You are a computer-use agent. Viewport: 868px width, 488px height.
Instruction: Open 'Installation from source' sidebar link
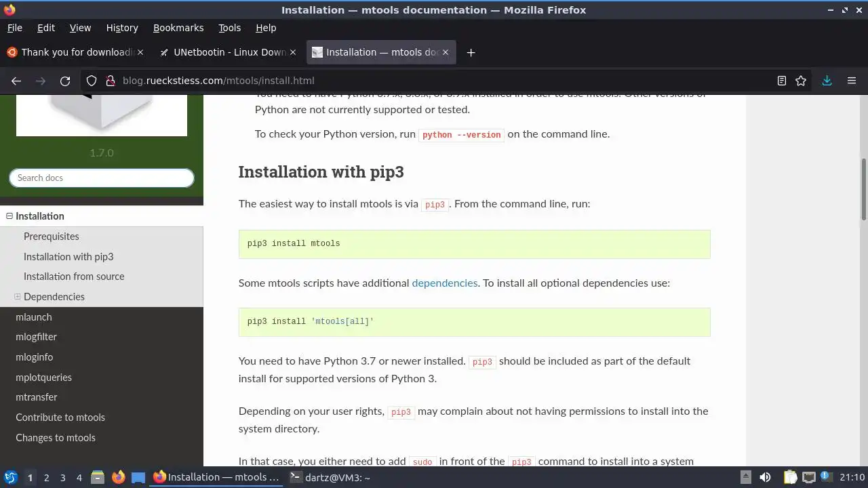pos(74,277)
